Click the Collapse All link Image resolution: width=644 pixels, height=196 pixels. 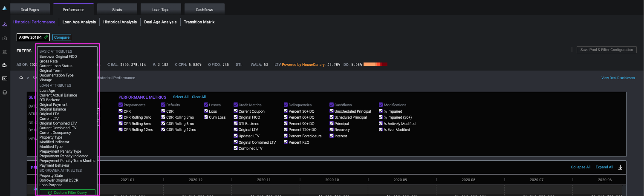click(580, 167)
